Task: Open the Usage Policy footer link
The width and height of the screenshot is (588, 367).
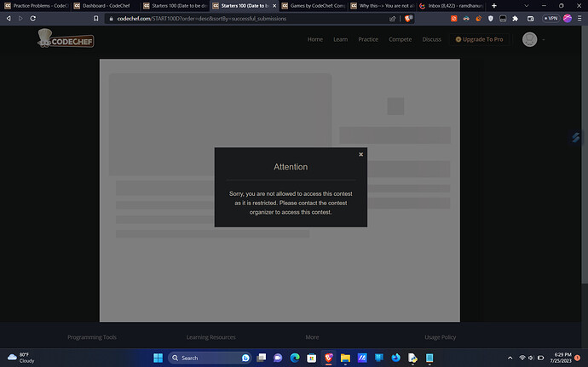Action: [441, 337]
